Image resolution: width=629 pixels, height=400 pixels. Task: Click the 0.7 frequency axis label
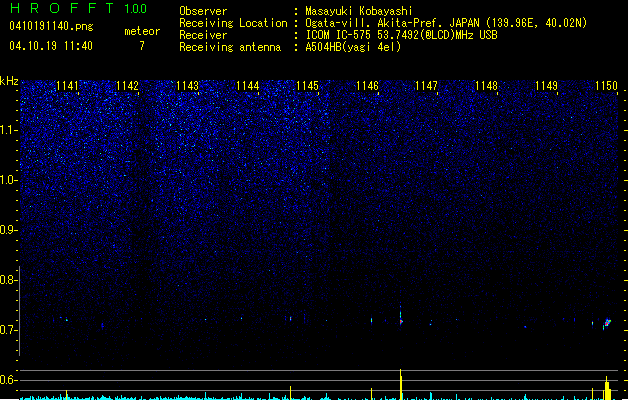click(8, 330)
